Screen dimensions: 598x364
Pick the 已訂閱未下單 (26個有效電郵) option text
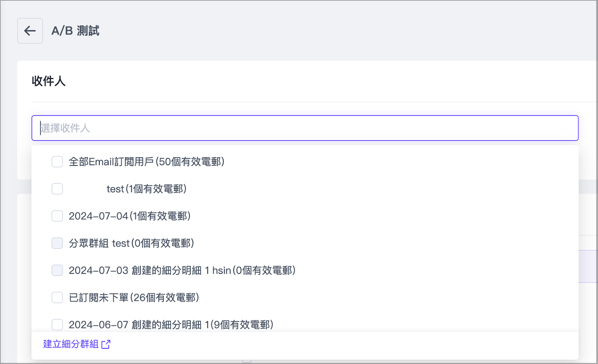pyautogui.click(x=134, y=297)
